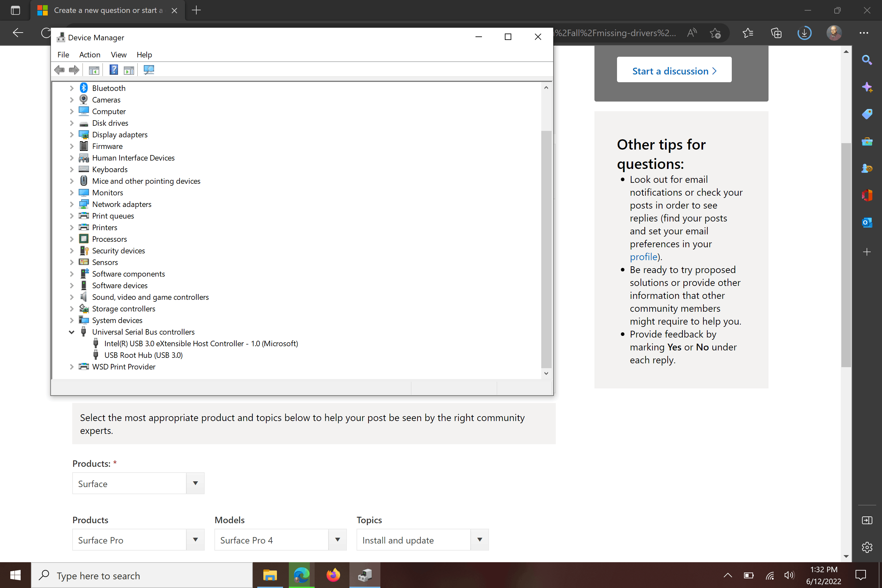Viewport: 882px width, 588px height.
Task: Collapse Universal Serial Bus controllers node
Action: tap(72, 332)
